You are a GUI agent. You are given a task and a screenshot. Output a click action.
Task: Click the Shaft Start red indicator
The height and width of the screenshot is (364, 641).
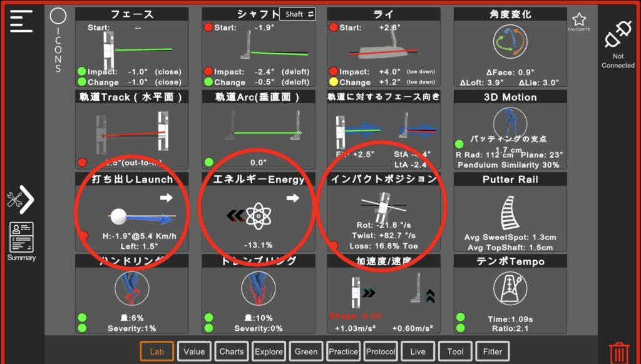(208, 28)
